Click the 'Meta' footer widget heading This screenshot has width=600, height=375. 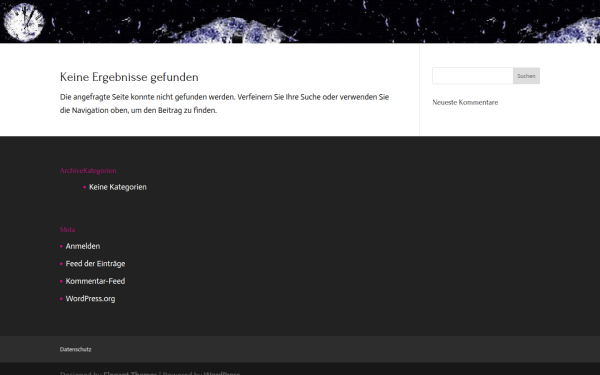coord(67,230)
